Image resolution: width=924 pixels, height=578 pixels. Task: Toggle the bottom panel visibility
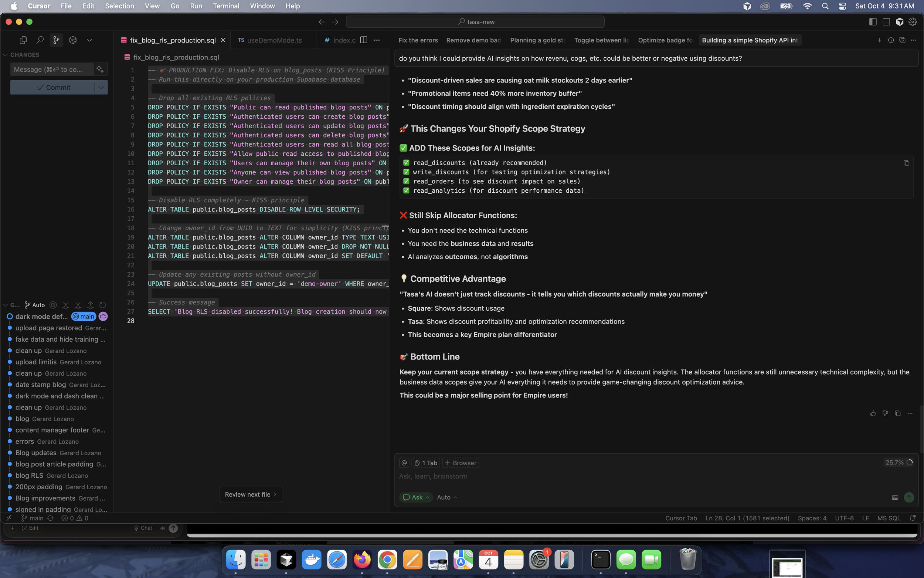886,22
